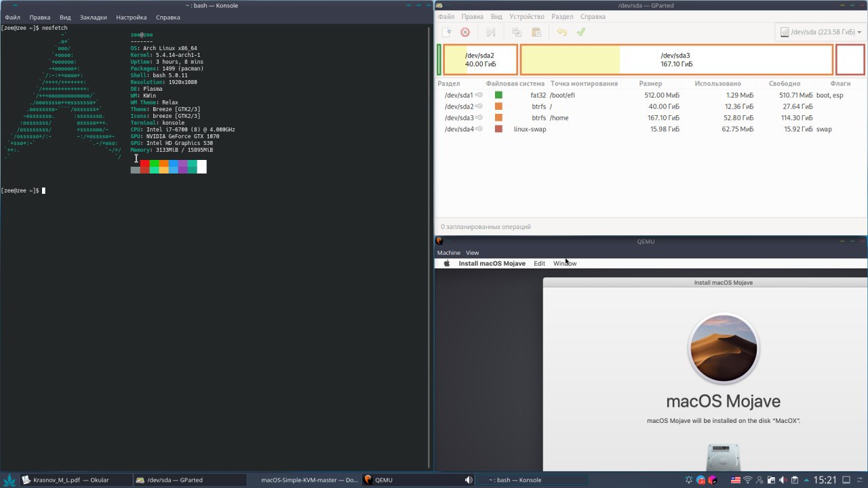This screenshot has width=868, height=488.
Task: Open the /dev/sda device selector dropdown
Action: tap(821, 32)
